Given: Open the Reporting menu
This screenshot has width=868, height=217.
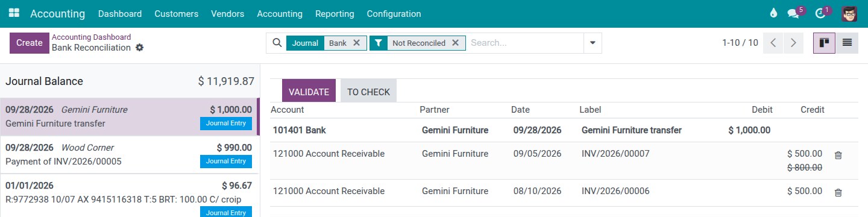Looking at the screenshot, I should click(335, 13).
